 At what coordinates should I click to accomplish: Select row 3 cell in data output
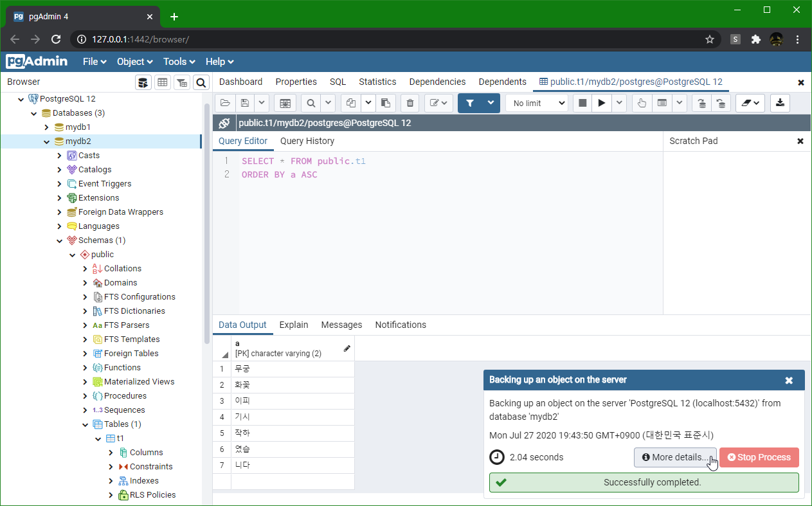[x=293, y=401]
